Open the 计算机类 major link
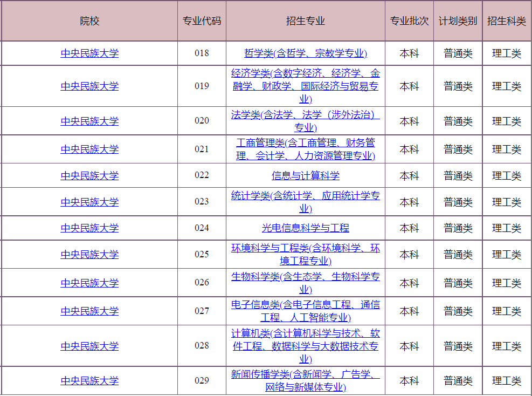This screenshot has width=532, height=396. tap(306, 346)
